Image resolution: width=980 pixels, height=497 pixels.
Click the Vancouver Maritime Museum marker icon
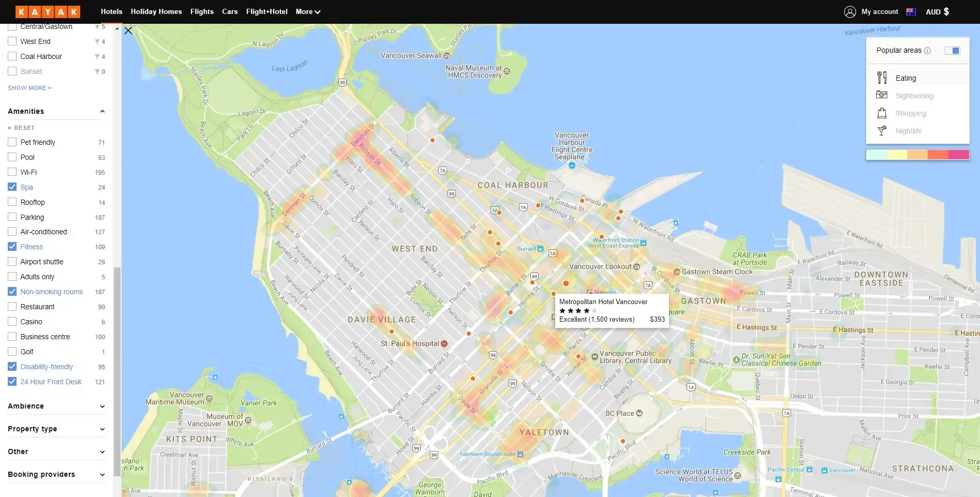tap(210, 398)
